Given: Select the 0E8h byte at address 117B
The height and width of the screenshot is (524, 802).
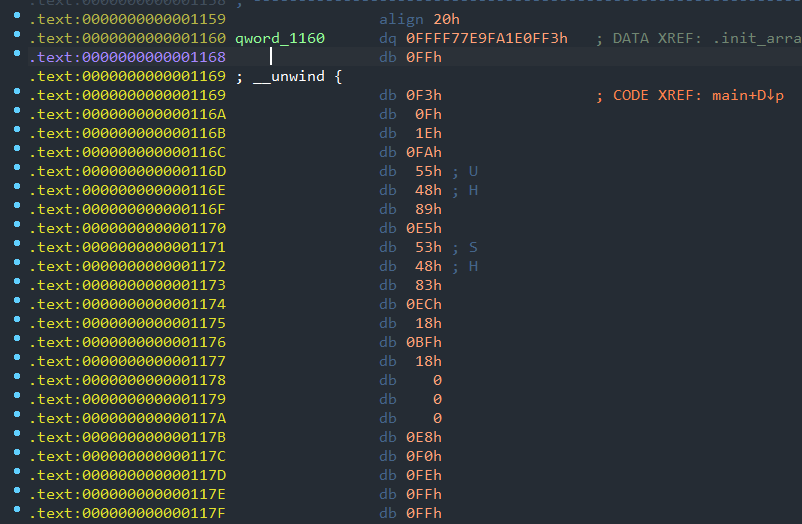Looking at the screenshot, I should 424,437.
